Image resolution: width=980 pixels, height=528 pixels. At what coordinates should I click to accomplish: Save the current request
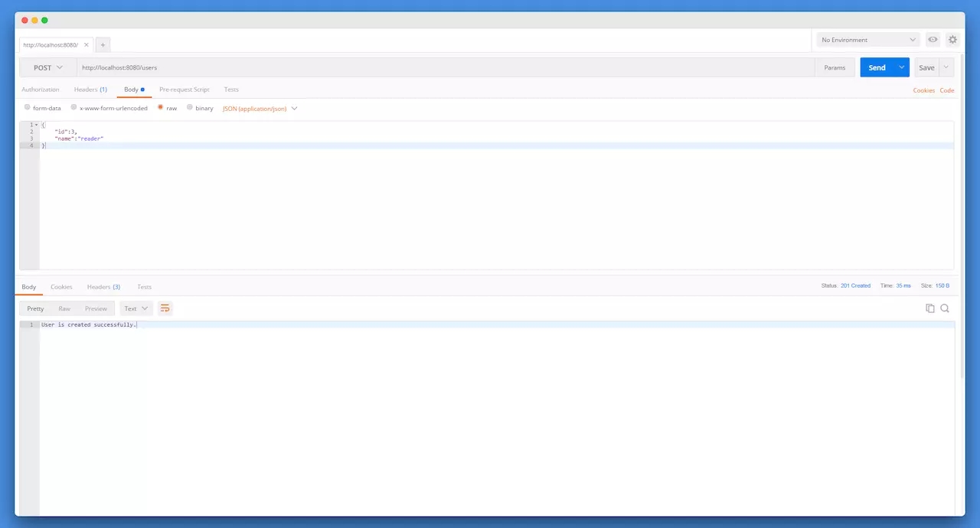pos(926,67)
